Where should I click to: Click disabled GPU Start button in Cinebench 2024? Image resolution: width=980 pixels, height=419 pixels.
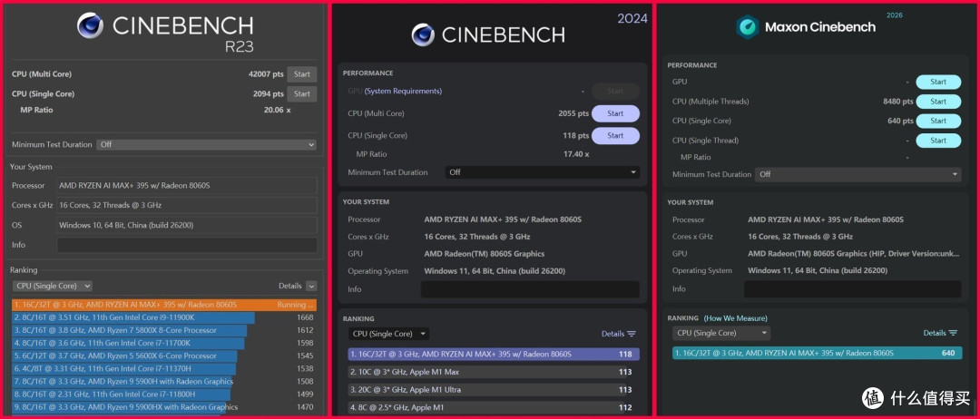point(615,92)
